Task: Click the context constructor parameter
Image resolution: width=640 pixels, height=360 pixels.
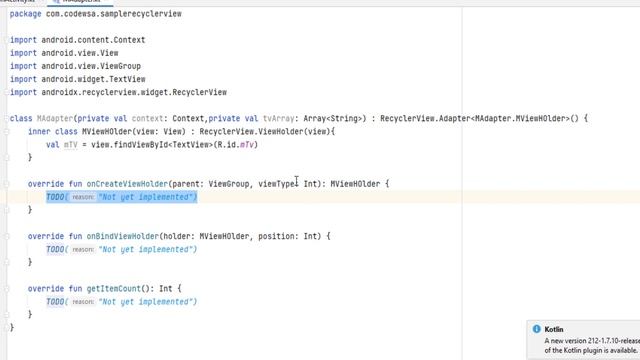Action: 147,118
